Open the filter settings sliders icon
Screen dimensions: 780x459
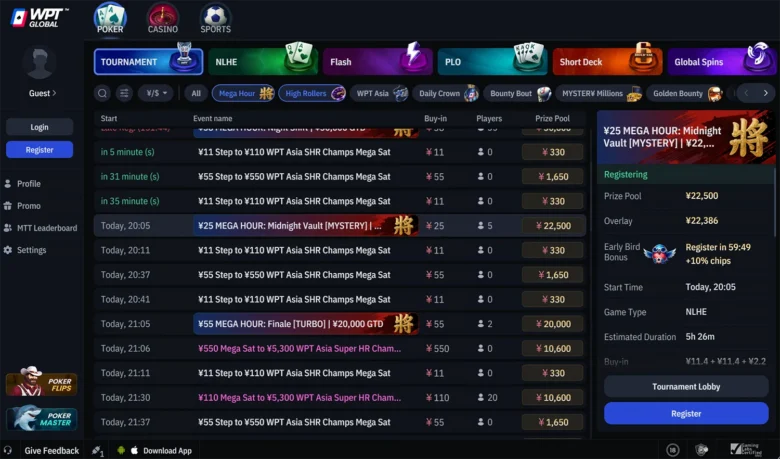124,93
